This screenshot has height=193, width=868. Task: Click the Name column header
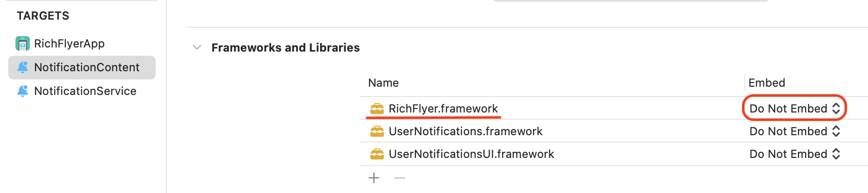pyautogui.click(x=383, y=83)
